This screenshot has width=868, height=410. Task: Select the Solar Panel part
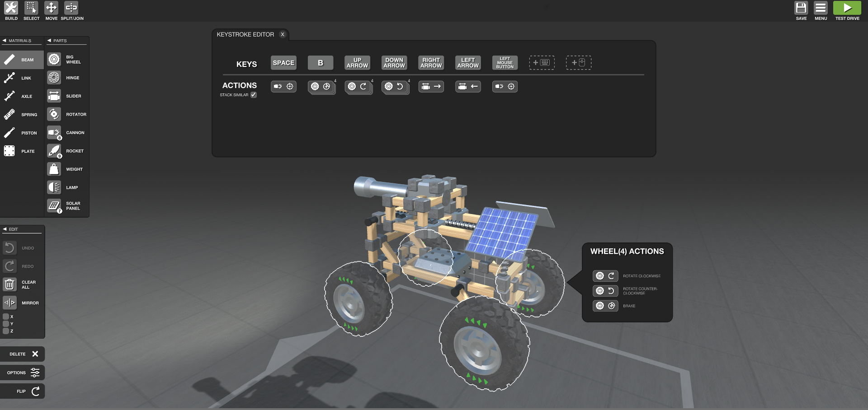click(54, 206)
